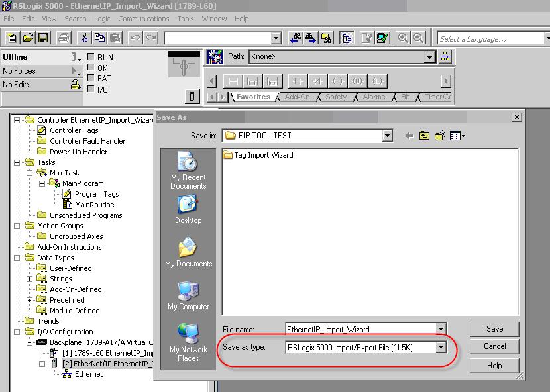Image resolution: width=550 pixels, height=392 pixels.
Task: Click the Save button
Action: [494, 329]
